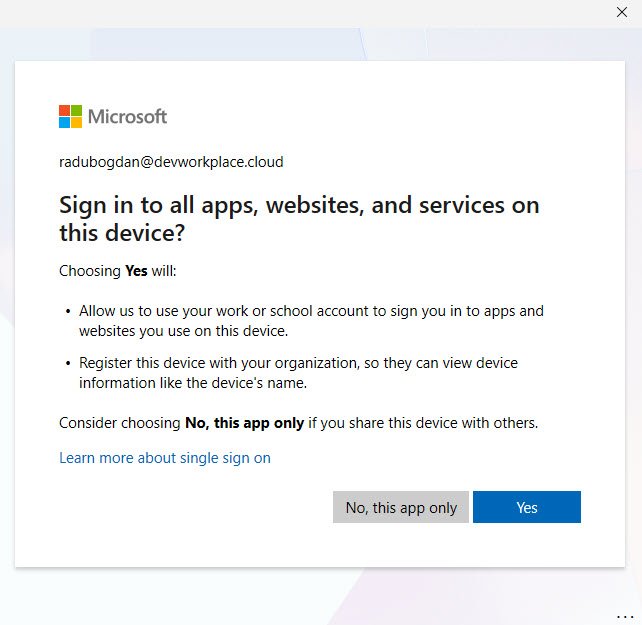Click the word "Choosing" before bold Yes
642x625 pixels.
[x=90, y=271]
